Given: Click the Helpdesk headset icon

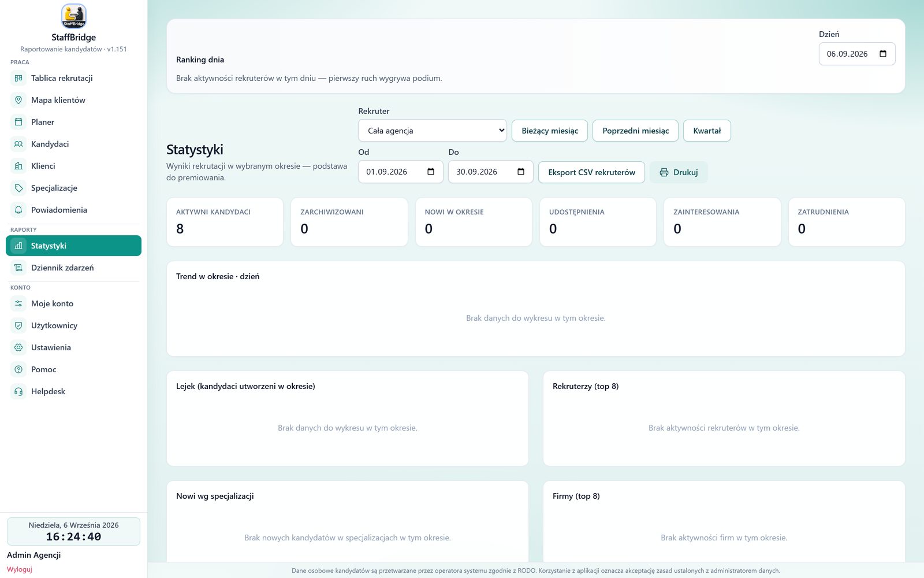Looking at the screenshot, I should click(x=18, y=391).
